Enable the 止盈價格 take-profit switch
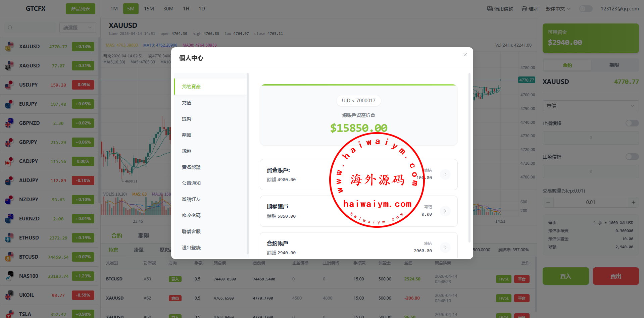The image size is (644, 318). 632,157
